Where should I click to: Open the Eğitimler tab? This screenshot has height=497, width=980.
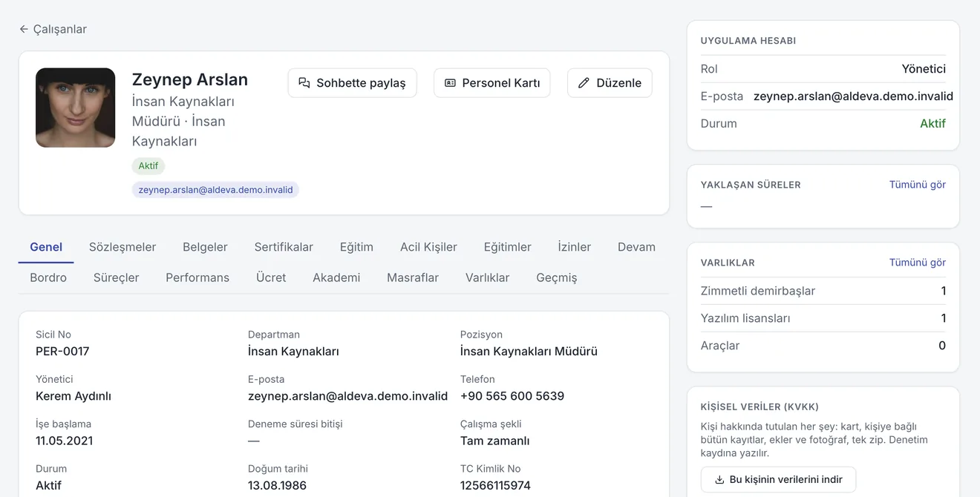pyautogui.click(x=508, y=247)
